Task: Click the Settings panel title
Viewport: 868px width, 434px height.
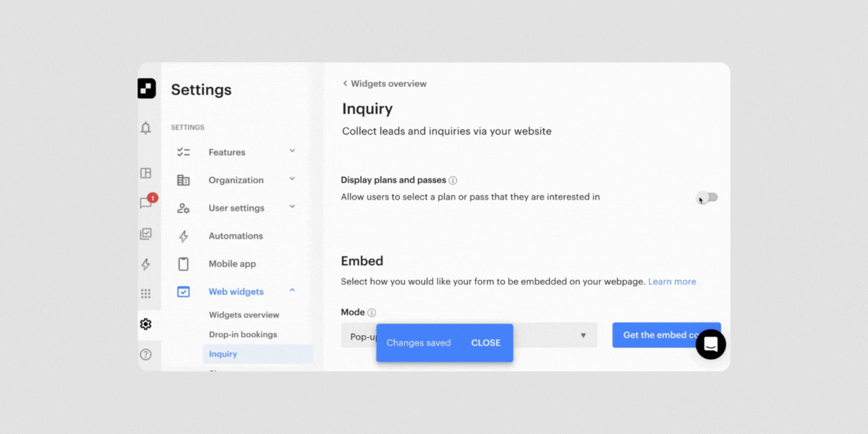Action: pyautogui.click(x=201, y=90)
